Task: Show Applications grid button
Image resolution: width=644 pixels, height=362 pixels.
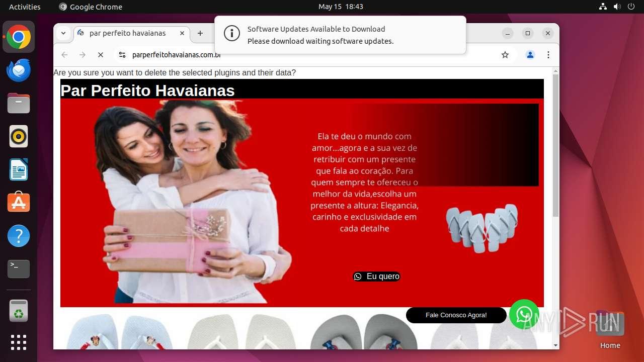Action: point(19,342)
